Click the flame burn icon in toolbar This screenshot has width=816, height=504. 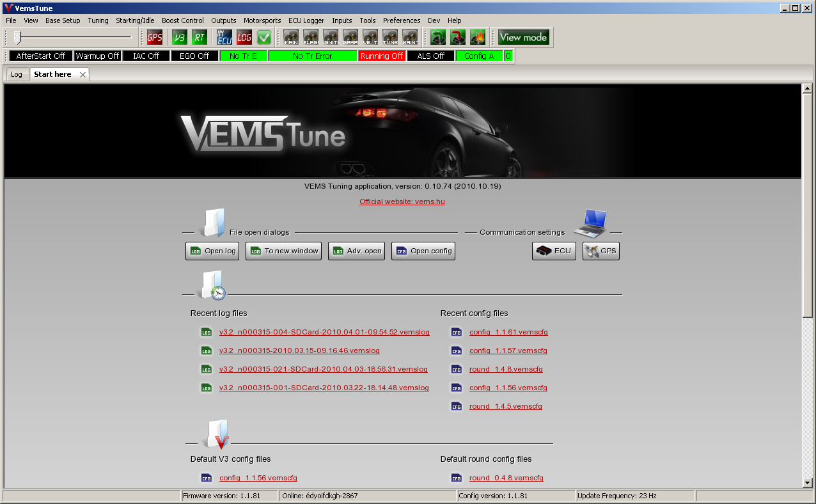coord(478,37)
